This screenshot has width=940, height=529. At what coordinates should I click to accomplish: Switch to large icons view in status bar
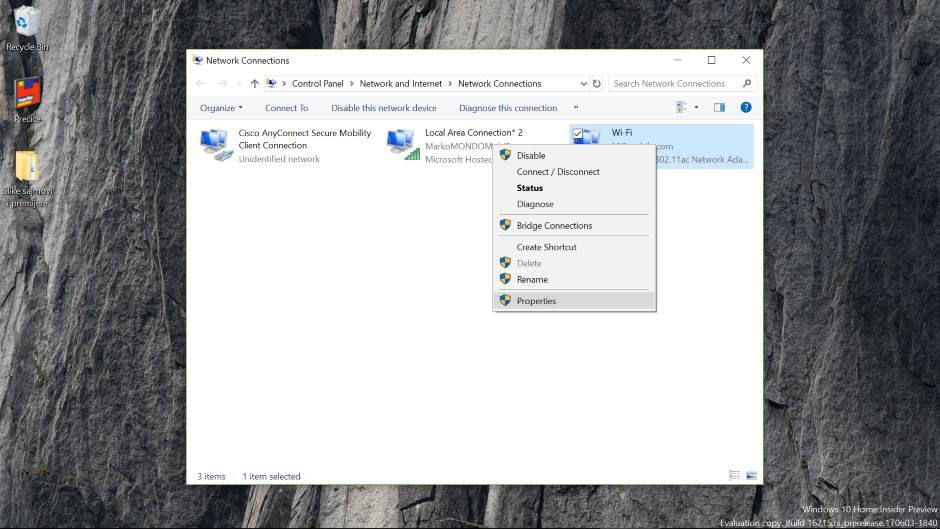(751, 476)
